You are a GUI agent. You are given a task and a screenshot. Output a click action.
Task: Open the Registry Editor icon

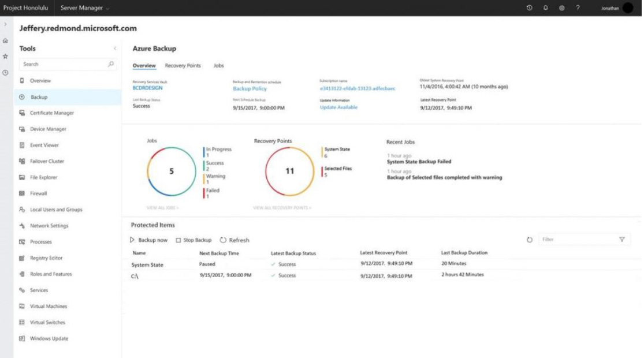tap(22, 258)
